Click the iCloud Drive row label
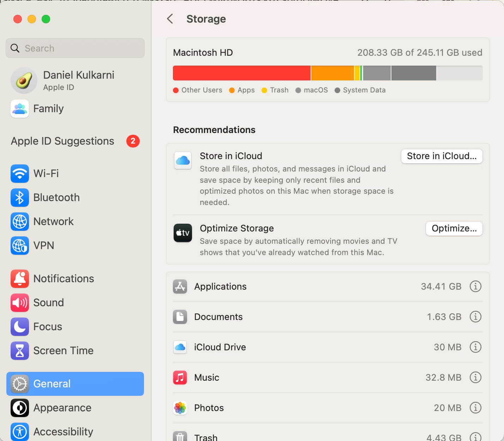The image size is (504, 441). (x=220, y=347)
